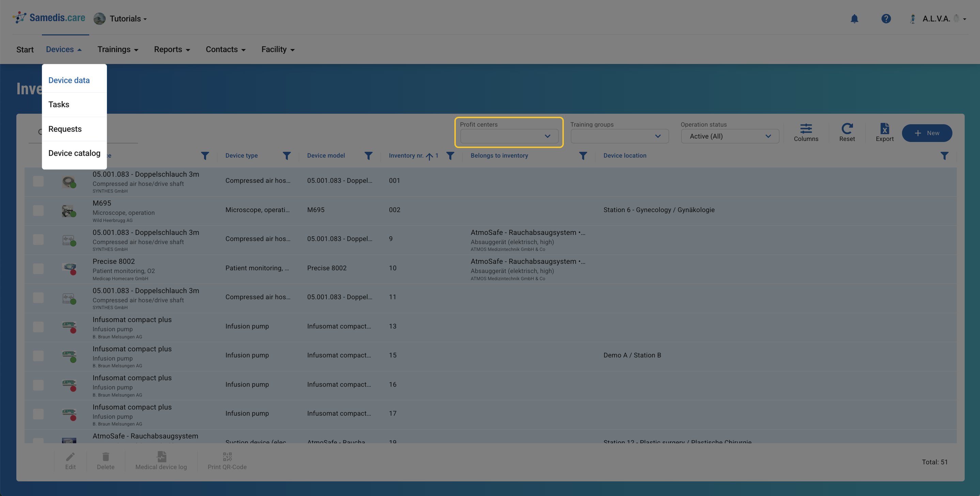This screenshot has height=496, width=980.
Task: Select the Precise 8002 row checkbox
Action: (38, 269)
